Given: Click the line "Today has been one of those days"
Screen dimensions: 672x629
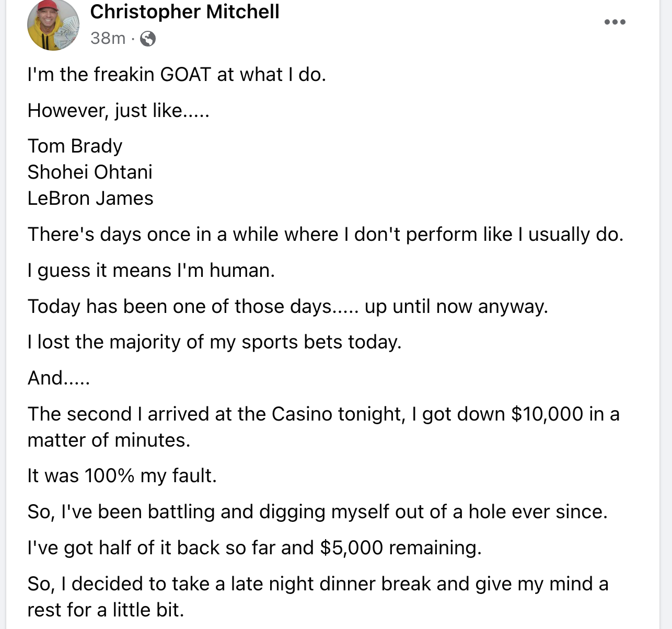Looking at the screenshot, I should click(x=288, y=307).
